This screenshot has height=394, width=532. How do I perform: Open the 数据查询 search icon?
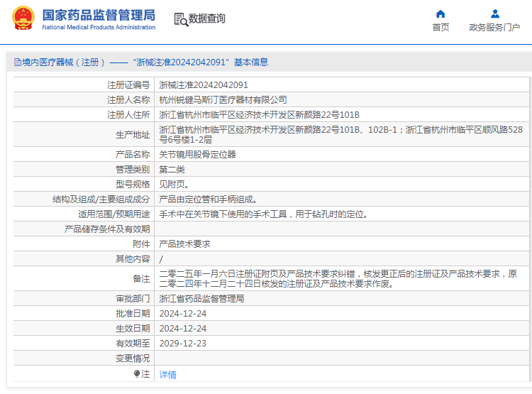tap(181, 19)
